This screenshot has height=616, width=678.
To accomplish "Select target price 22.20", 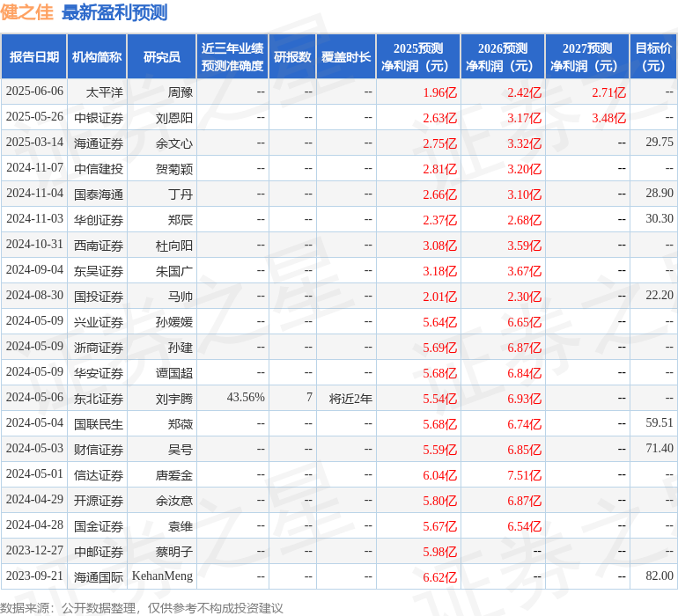I will 660,296.
